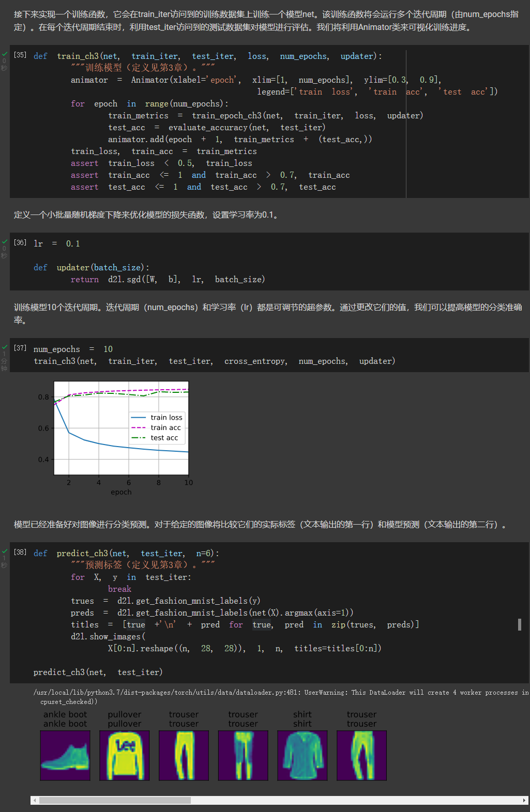This screenshot has height=812, width=530.
Task: Click the 'return d2l.sgd' code line
Action: (168, 279)
